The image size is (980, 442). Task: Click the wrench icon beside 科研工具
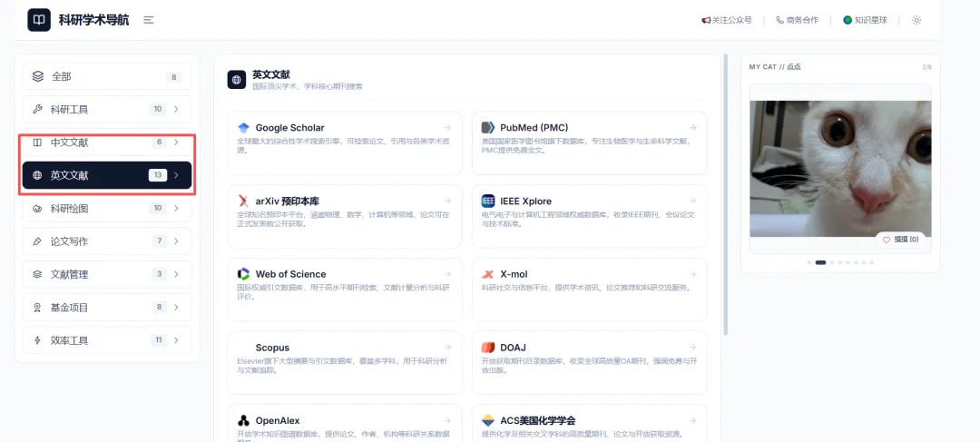pyautogui.click(x=37, y=110)
